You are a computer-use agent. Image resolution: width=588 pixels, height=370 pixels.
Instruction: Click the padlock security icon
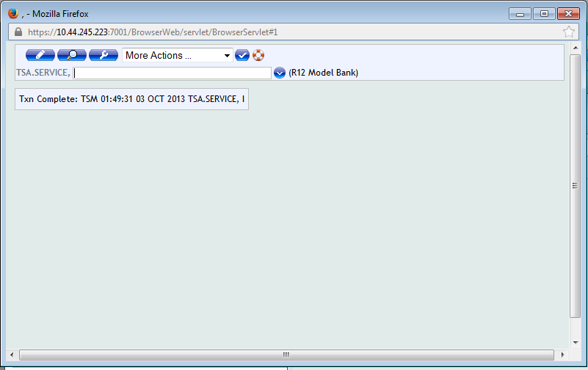click(x=18, y=32)
